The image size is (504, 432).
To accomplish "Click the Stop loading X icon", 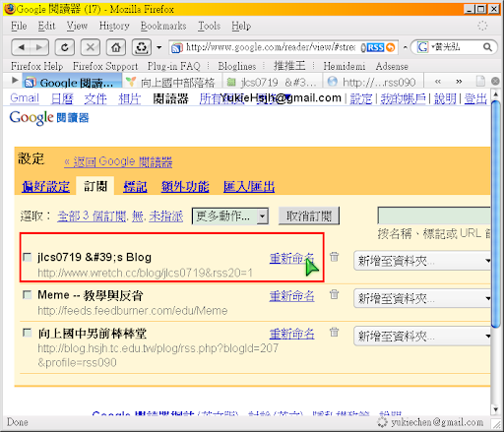I will click(91, 47).
